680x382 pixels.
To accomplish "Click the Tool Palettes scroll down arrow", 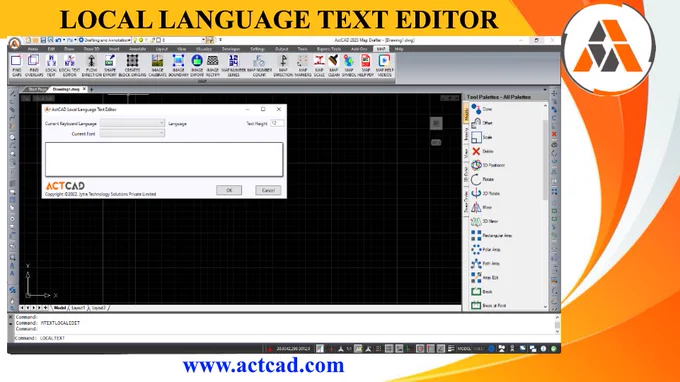I will [546, 307].
